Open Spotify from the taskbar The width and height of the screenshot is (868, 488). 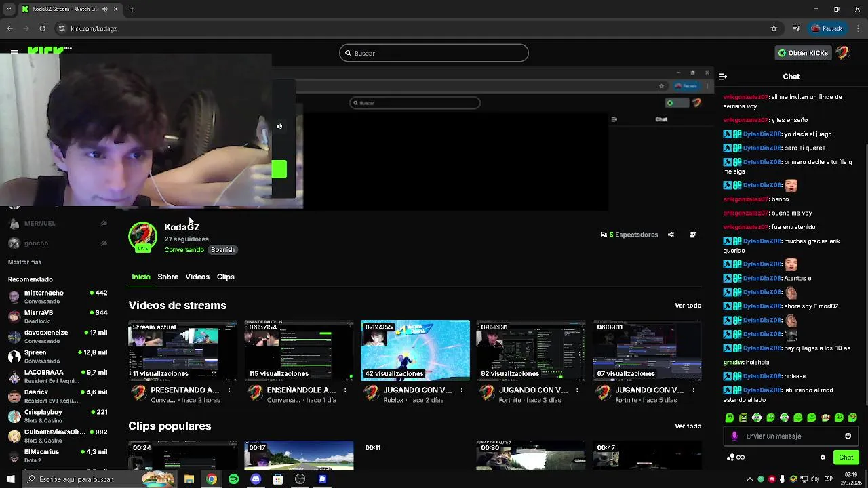coord(233,479)
